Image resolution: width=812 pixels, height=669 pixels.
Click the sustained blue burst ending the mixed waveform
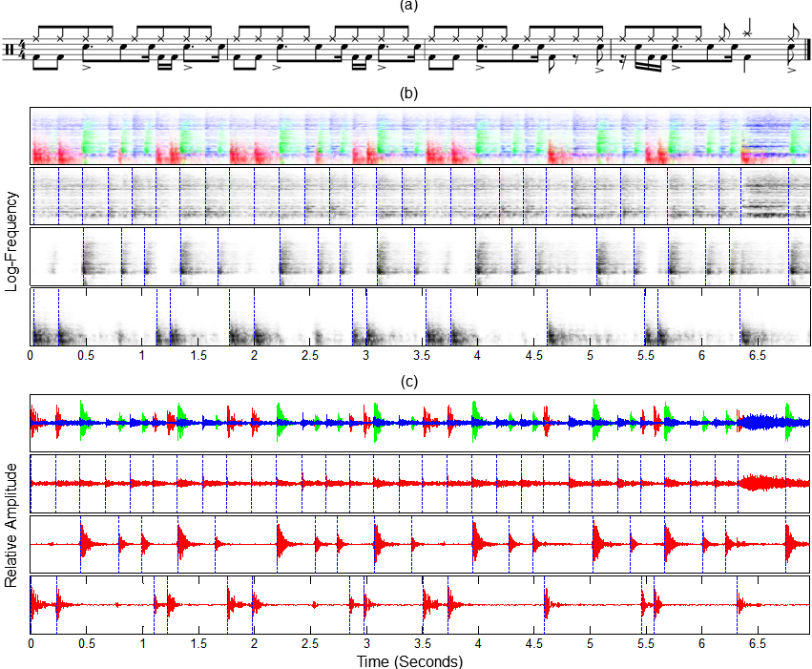(x=768, y=422)
